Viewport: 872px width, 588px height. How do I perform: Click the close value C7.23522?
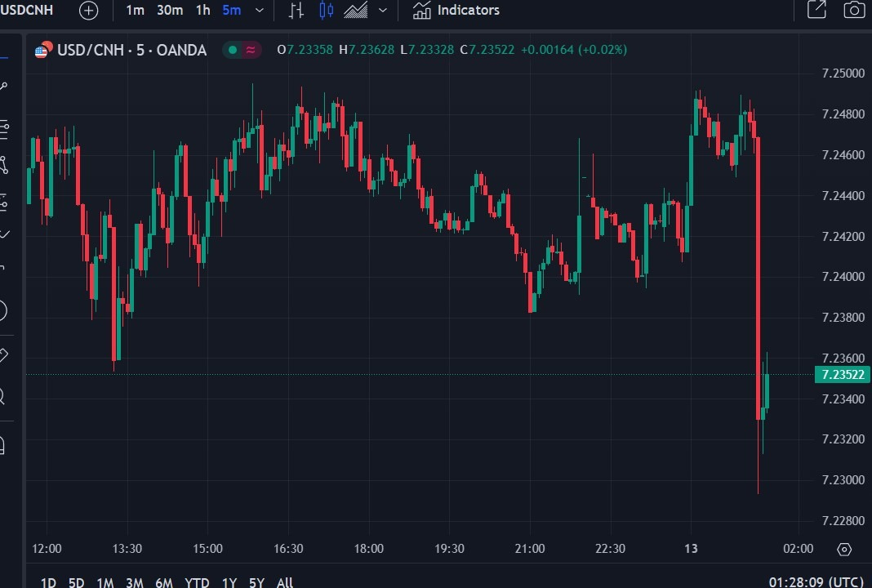point(487,50)
